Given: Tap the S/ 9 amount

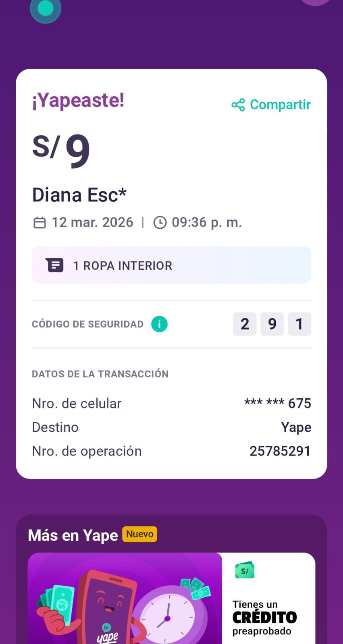Looking at the screenshot, I should tap(61, 149).
